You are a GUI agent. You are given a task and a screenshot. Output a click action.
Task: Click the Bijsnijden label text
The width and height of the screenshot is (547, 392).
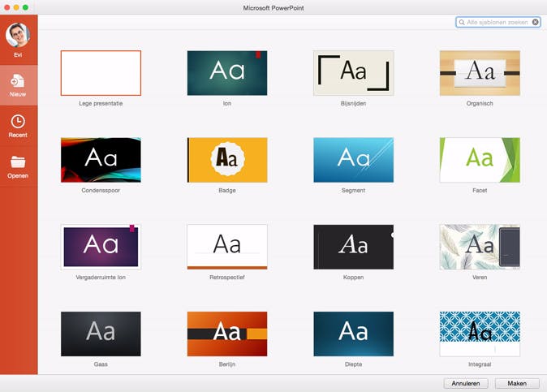pyautogui.click(x=353, y=104)
